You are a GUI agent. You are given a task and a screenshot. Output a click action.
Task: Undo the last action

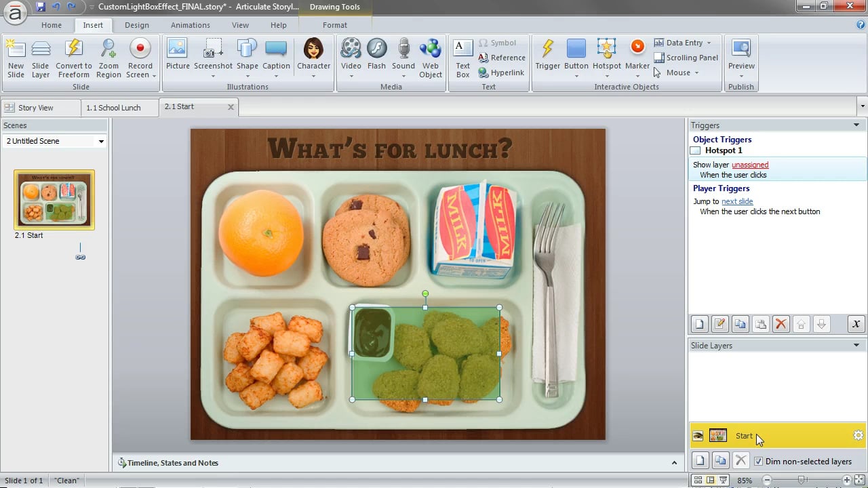(x=56, y=7)
